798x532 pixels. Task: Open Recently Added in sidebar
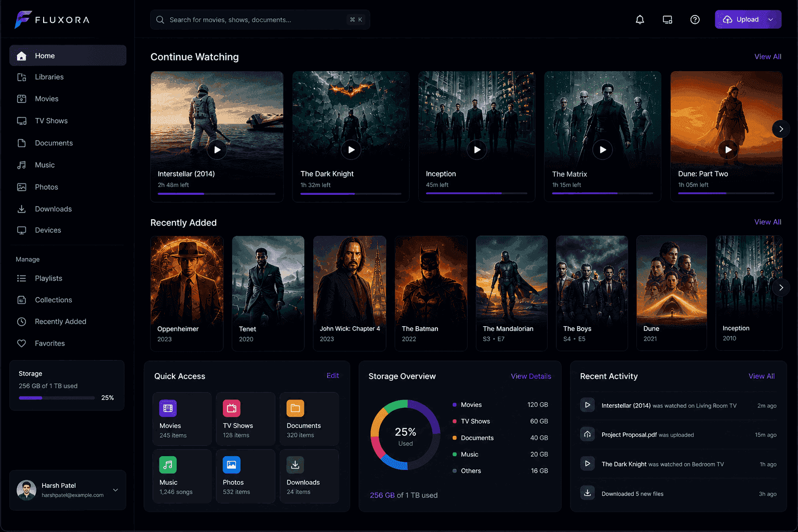click(68, 322)
